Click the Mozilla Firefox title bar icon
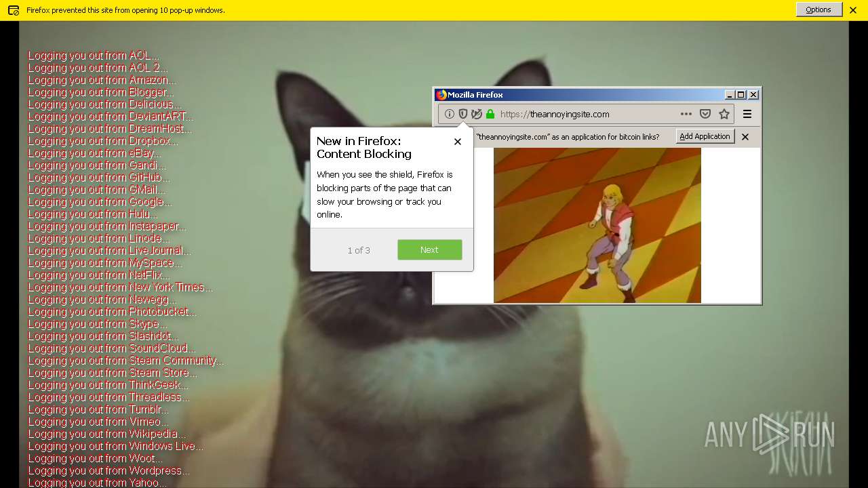This screenshot has width=868, height=488. coord(441,95)
